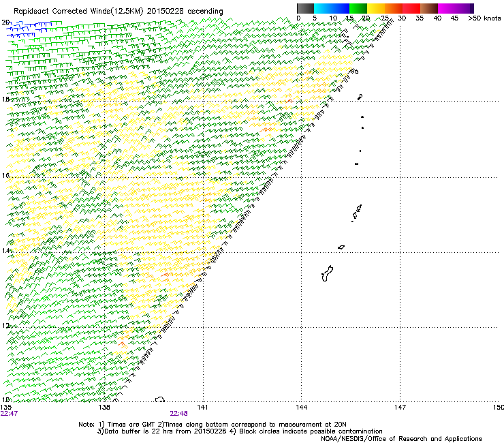Screen dimensions: 504x443
Task: Click the 'Times are GMT' note line
Action: pyautogui.click(x=212, y=425)
